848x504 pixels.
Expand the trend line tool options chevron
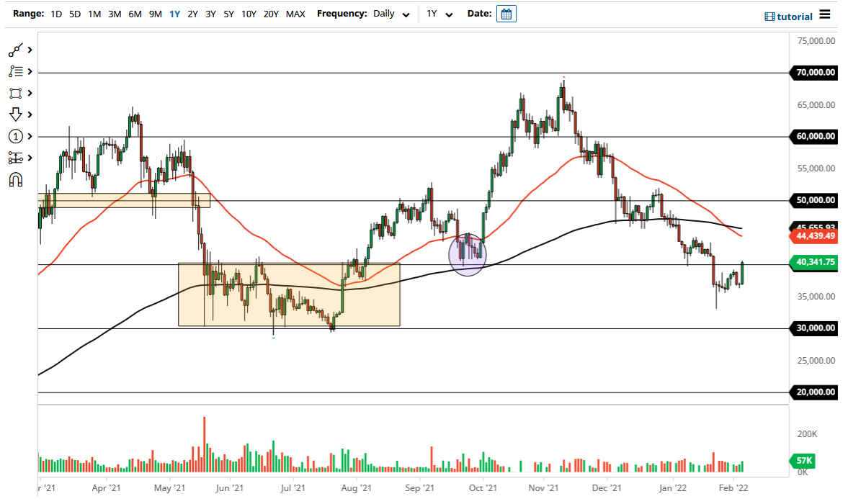tap(30, 50)
